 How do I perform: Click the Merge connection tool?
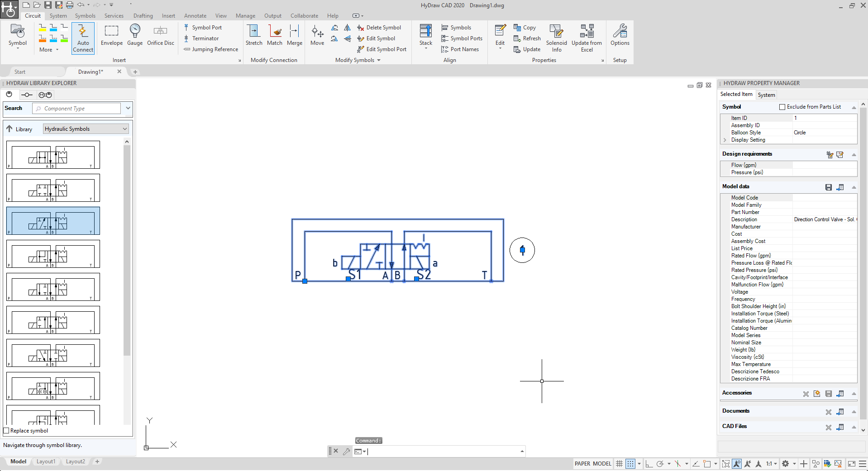click(294, 35)
